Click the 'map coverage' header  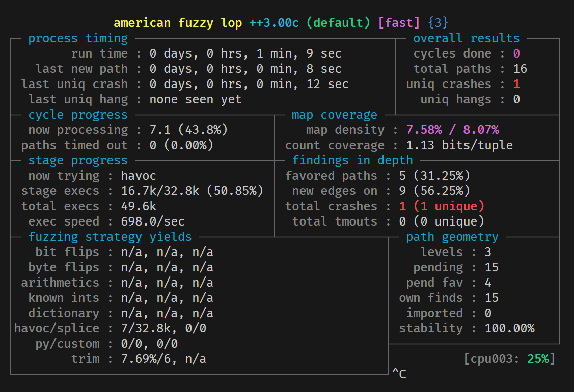click(x=334, y=115)
